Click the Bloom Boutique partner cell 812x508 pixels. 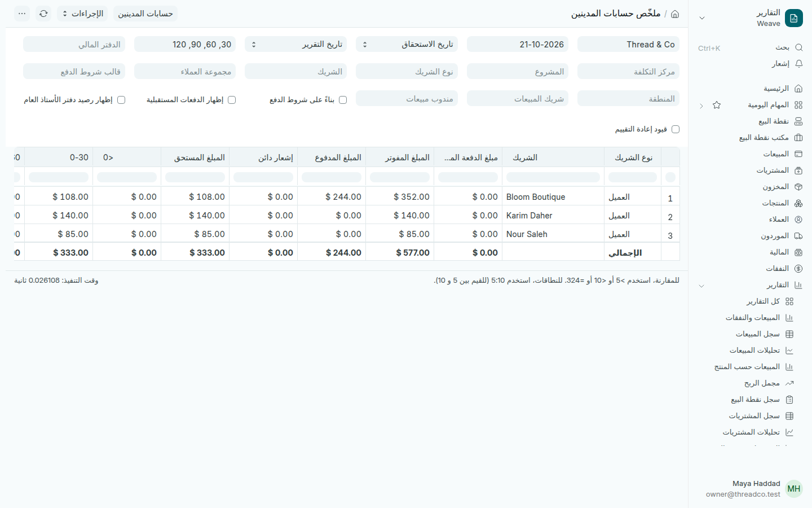point(553,197)
